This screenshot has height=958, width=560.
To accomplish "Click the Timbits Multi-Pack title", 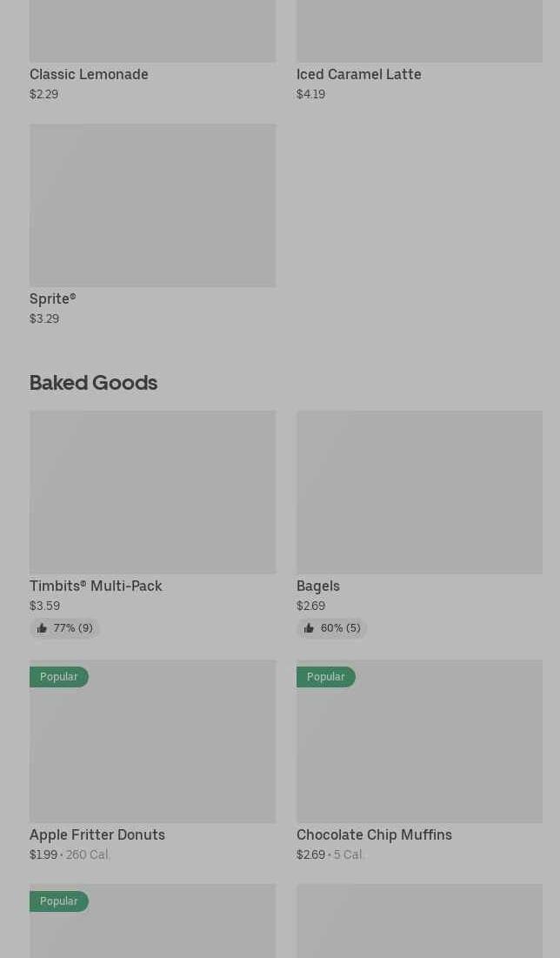I will point(96,586).
